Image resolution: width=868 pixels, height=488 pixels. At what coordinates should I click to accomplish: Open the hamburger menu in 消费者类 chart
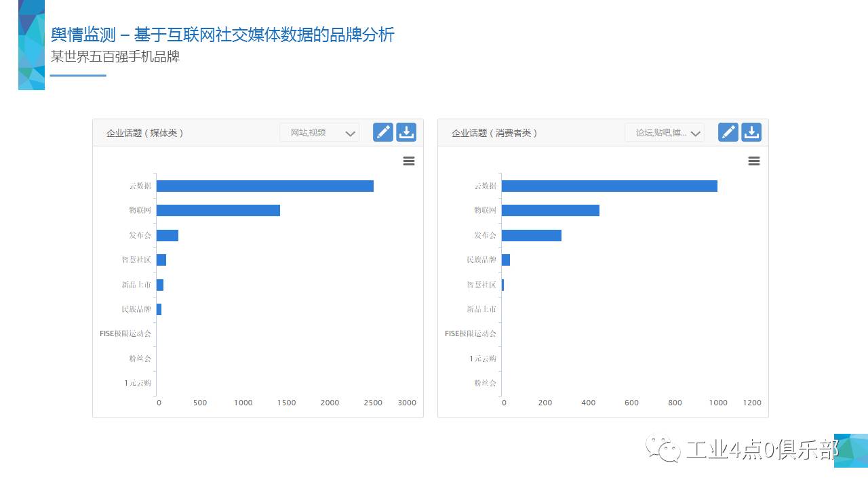coord(753,161)
